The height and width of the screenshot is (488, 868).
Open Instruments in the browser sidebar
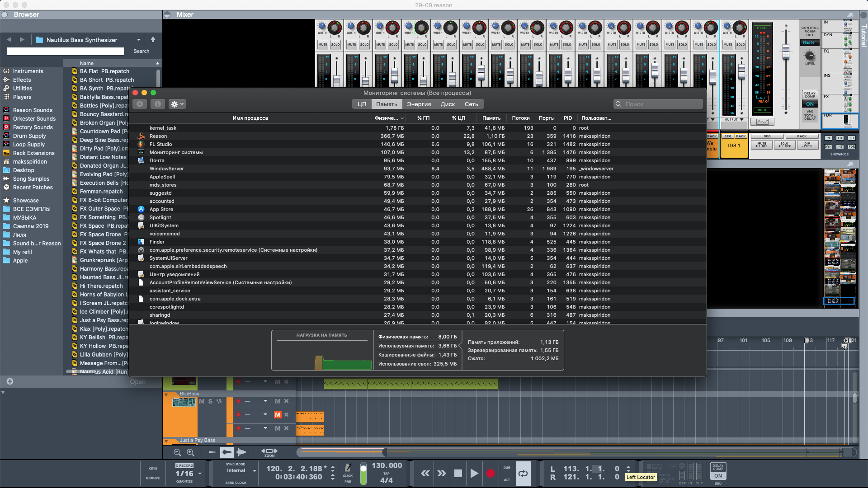point(28,71)
